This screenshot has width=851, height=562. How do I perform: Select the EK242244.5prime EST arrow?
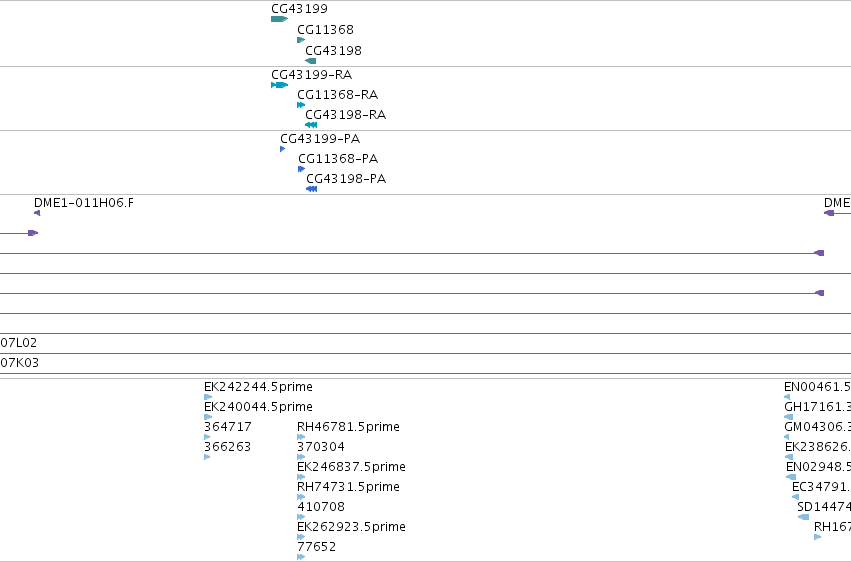point(208,397)
